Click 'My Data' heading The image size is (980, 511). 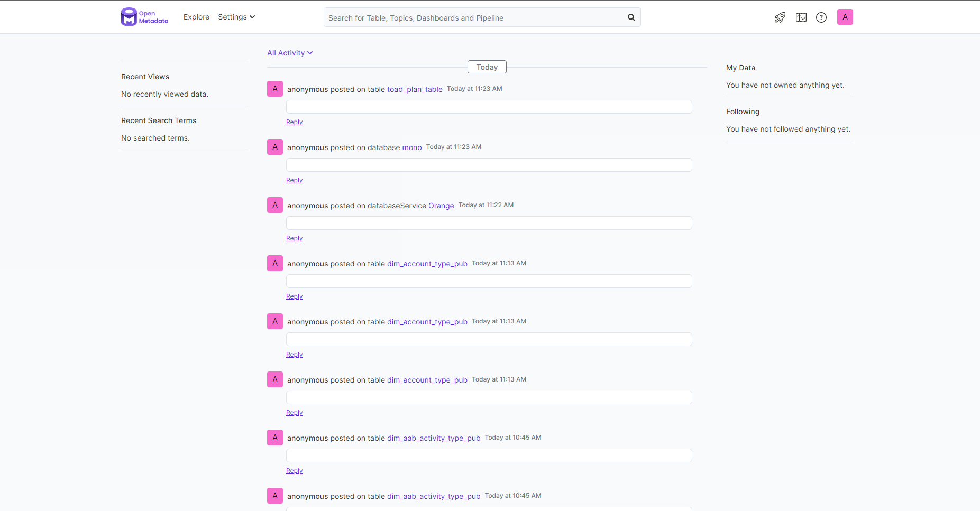tap(741, 68)
